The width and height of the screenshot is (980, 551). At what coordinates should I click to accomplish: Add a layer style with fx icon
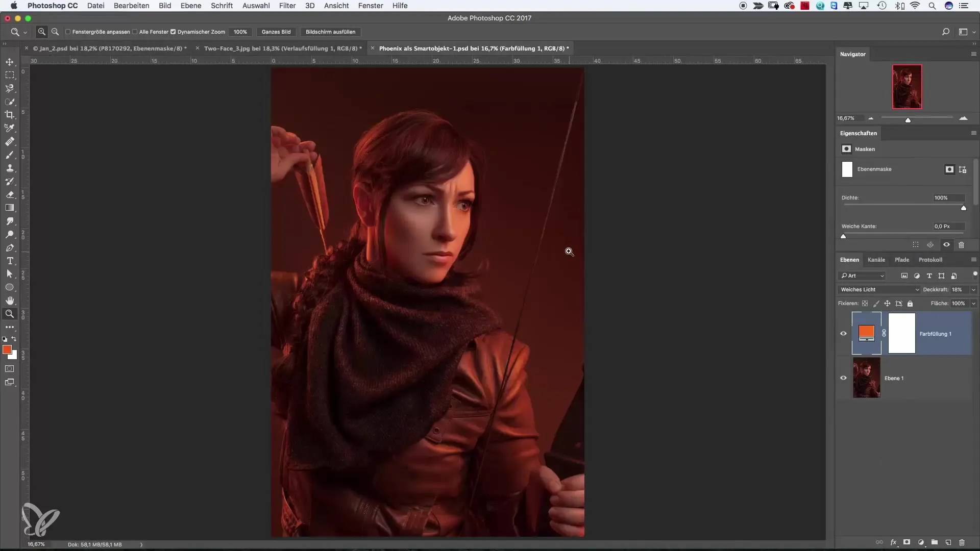tap(894, 542)
